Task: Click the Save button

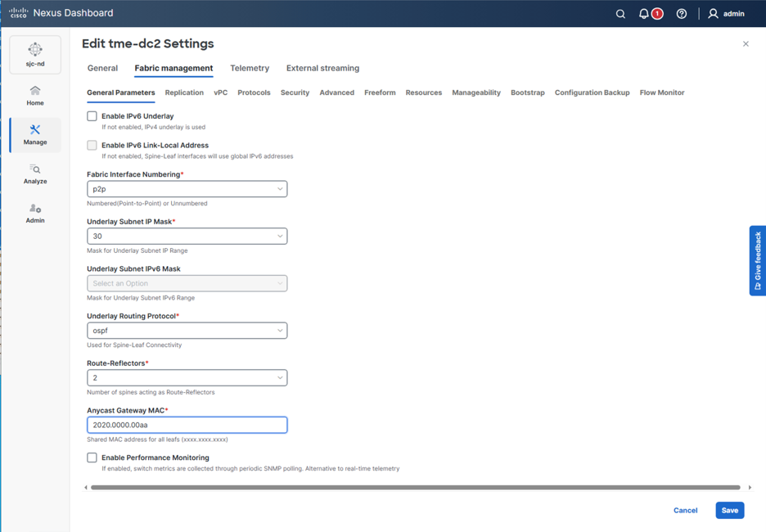Action: pos(730,511)
